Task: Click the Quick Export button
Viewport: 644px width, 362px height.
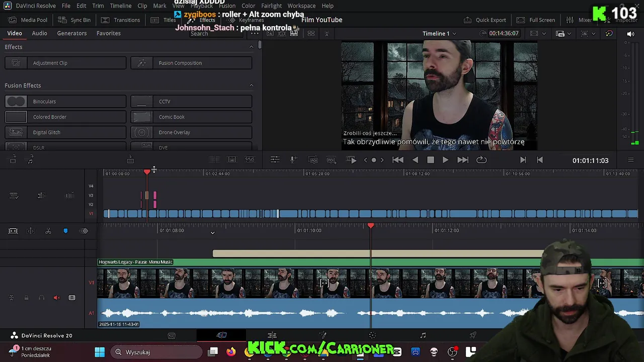Action: 485,20
